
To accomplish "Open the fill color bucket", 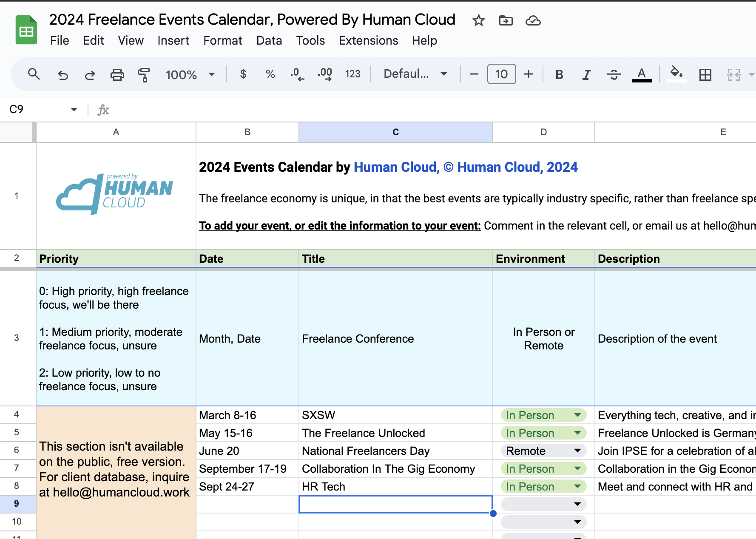I will tap(676, 74).
